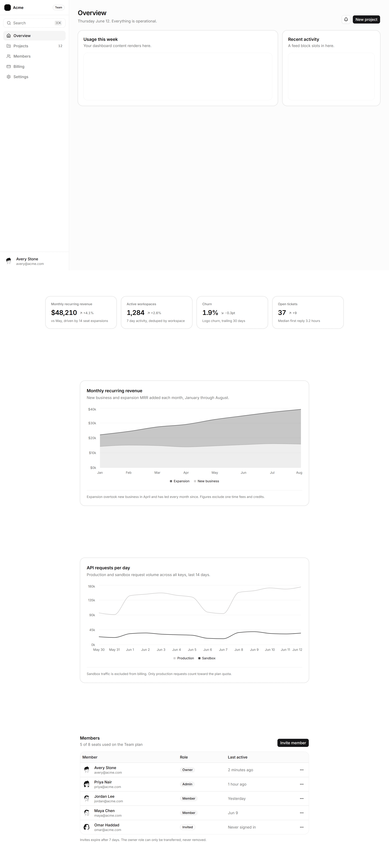This screenshot has height=868, width=389.
Task: Click the search magnifier icon
Action: point(9,23)
